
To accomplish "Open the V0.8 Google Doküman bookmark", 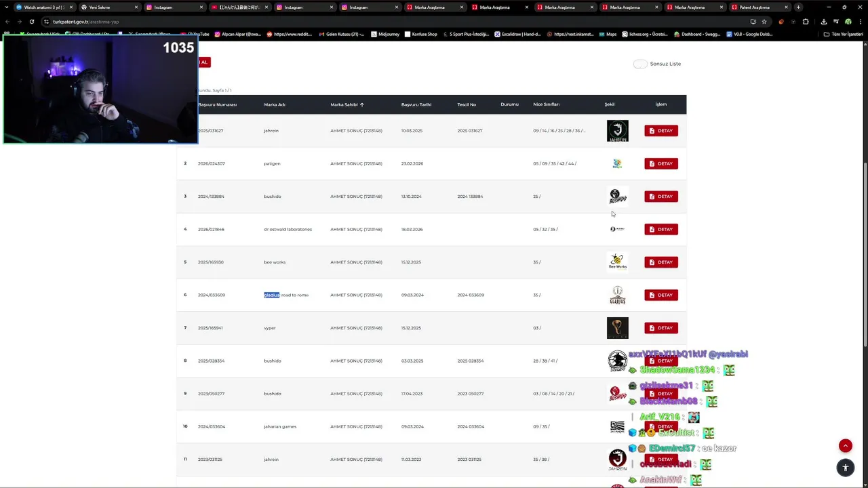I will click(x=749, y=34).
